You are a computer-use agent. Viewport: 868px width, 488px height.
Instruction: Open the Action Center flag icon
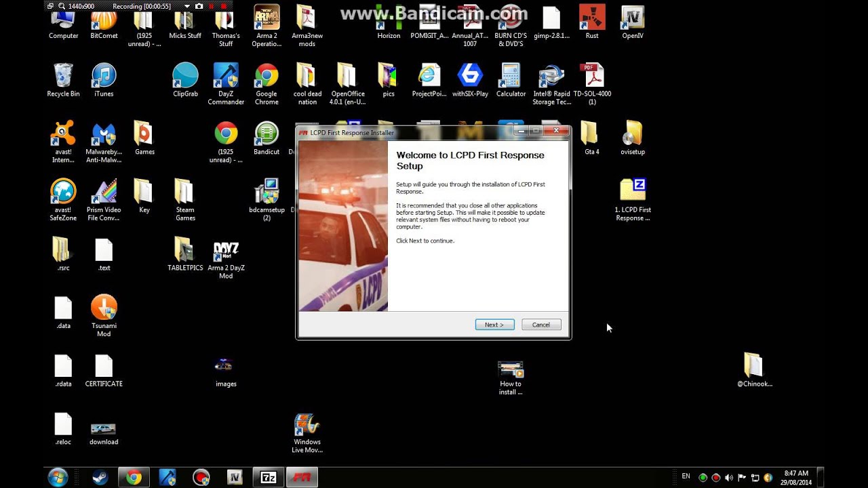[x=742, y=478]
